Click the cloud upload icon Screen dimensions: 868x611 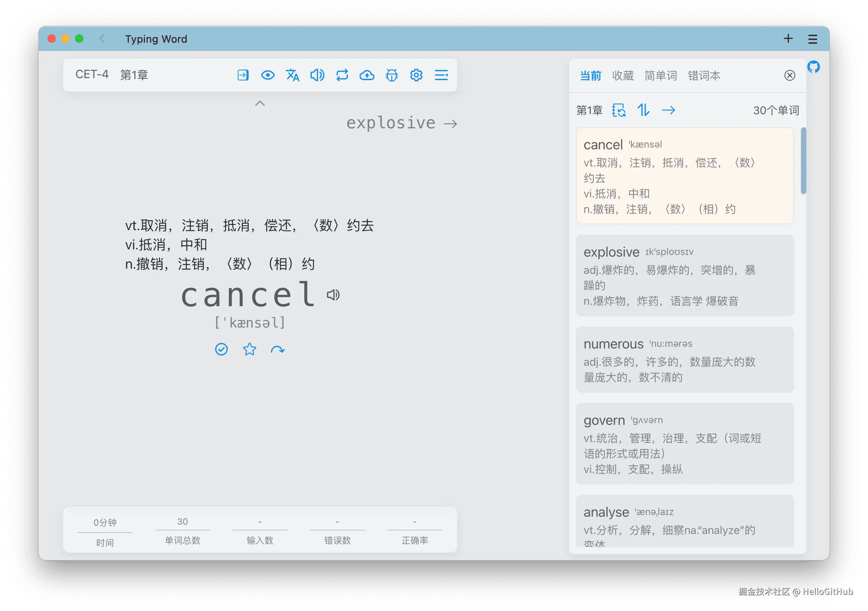click(367, 75)
